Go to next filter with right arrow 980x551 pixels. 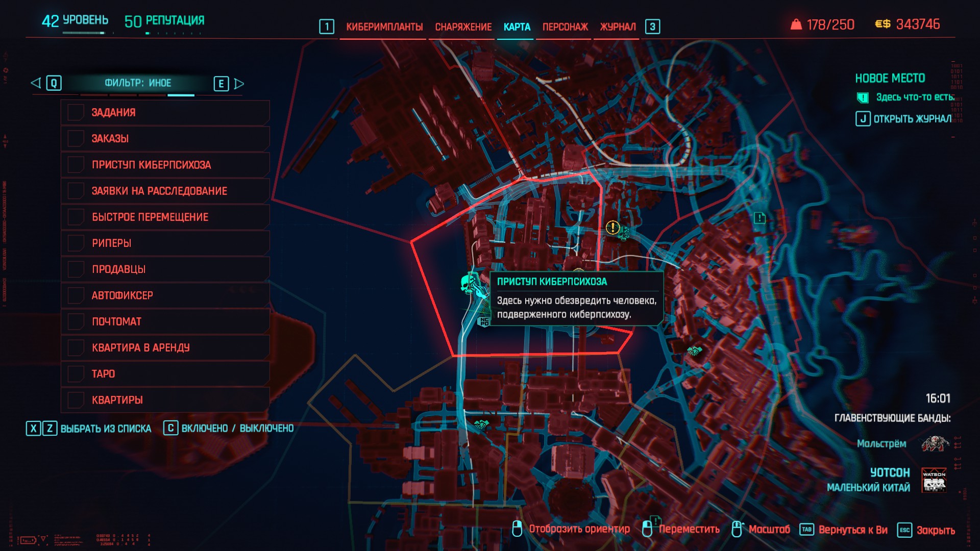[239, 84]
